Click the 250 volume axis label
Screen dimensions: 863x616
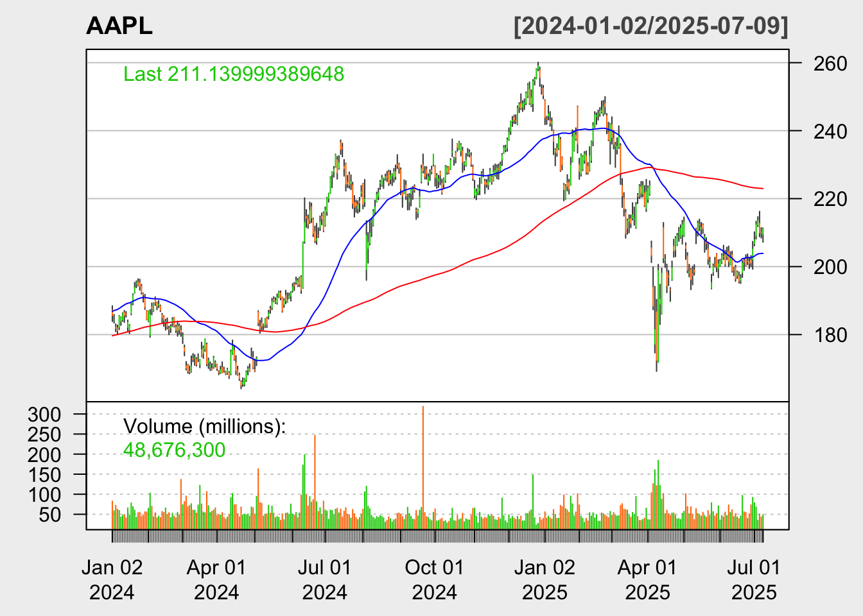[x=45, y=434]
